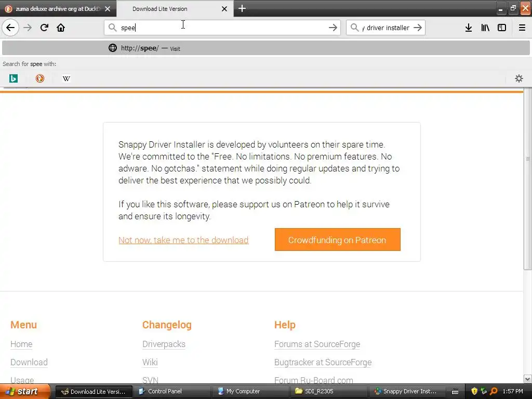The width and height of the screenshot is (532, 399).
Task: Click the scrollbar down arrow
Action: [x=528, y=379]
